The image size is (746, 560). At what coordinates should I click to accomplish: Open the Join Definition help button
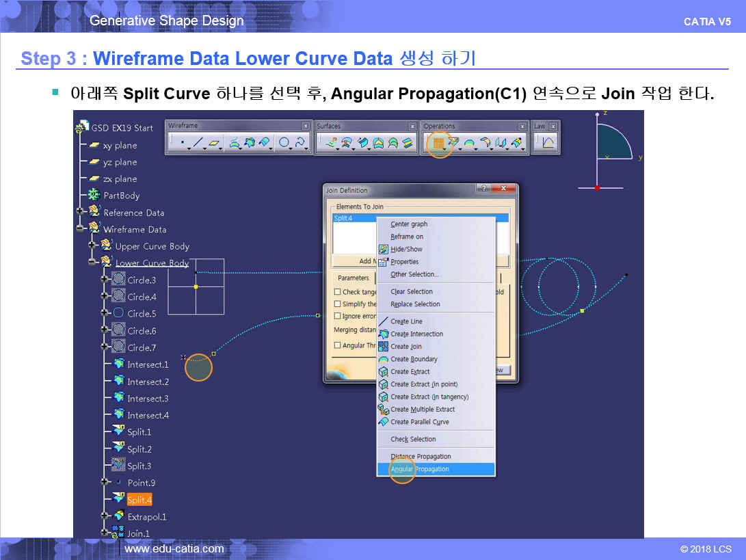point(483,189)
